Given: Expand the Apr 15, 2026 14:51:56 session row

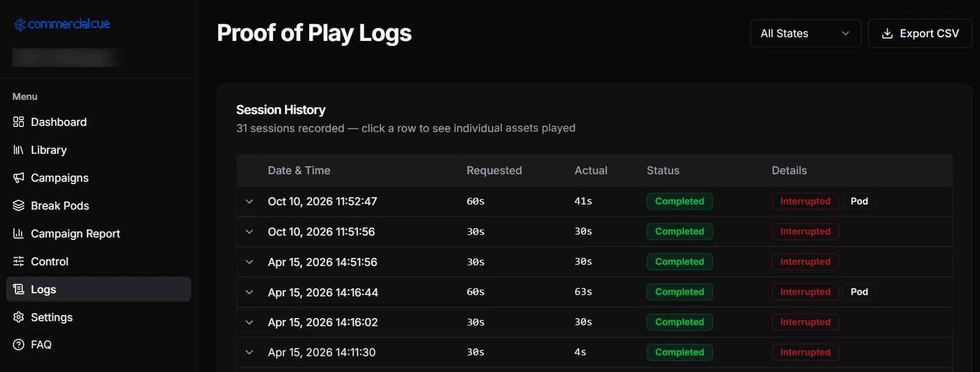Looking at the screenshot, I should pos(249,262).
